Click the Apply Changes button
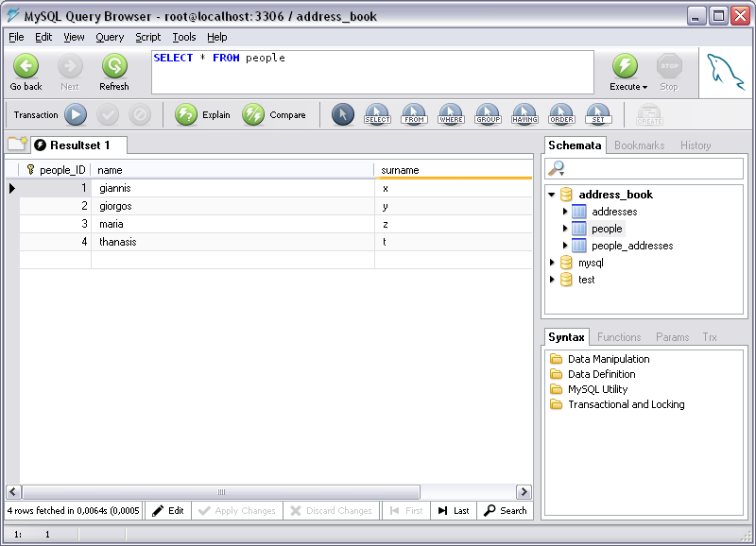The height and width of the screenshot is (546, 756). coord(237,510)
